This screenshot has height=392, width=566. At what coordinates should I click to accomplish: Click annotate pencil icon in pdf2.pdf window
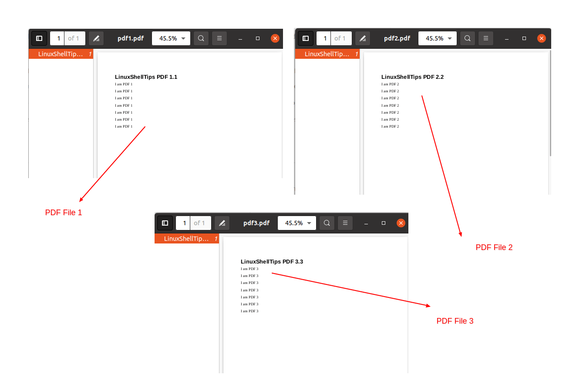pyautogui.click(x=363, y=38)
